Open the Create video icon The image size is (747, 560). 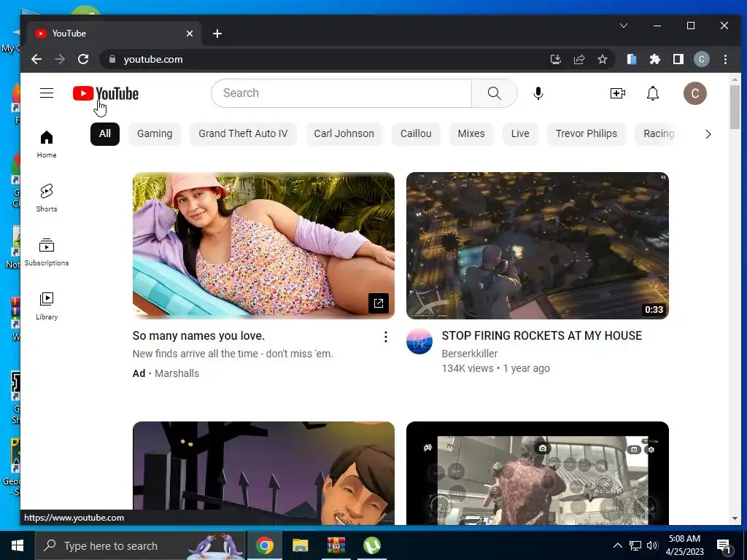(617, 93)
